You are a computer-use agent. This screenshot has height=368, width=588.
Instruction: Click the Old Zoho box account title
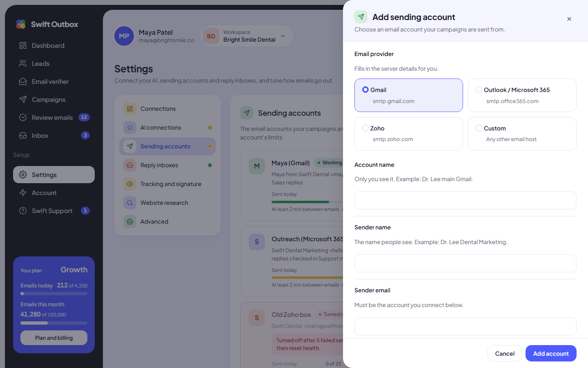291,314
